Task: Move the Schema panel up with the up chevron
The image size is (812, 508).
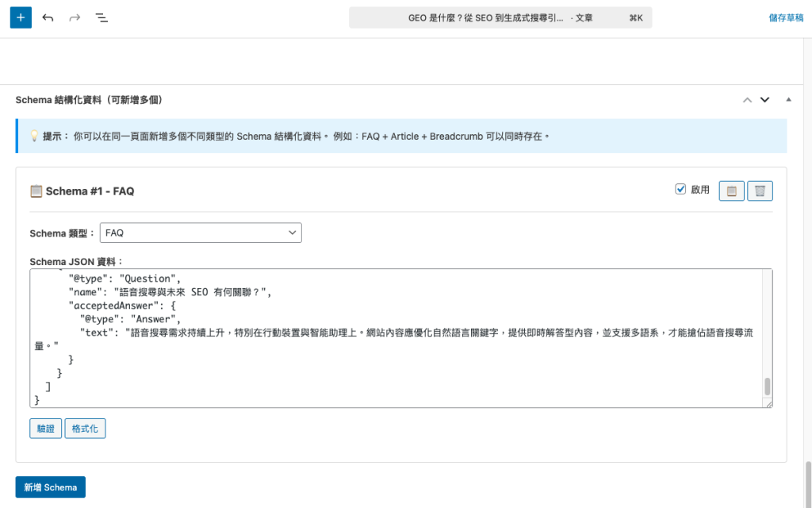Action: pos(746,100)
